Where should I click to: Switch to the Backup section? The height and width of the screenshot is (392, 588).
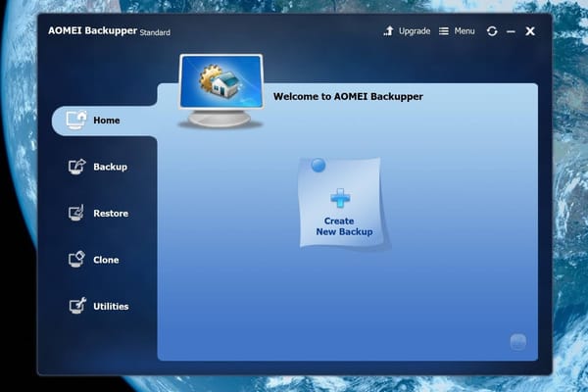98,167
